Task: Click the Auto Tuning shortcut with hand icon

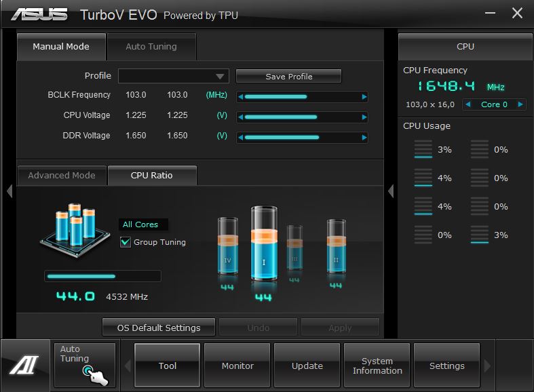Action: [85, 365]
